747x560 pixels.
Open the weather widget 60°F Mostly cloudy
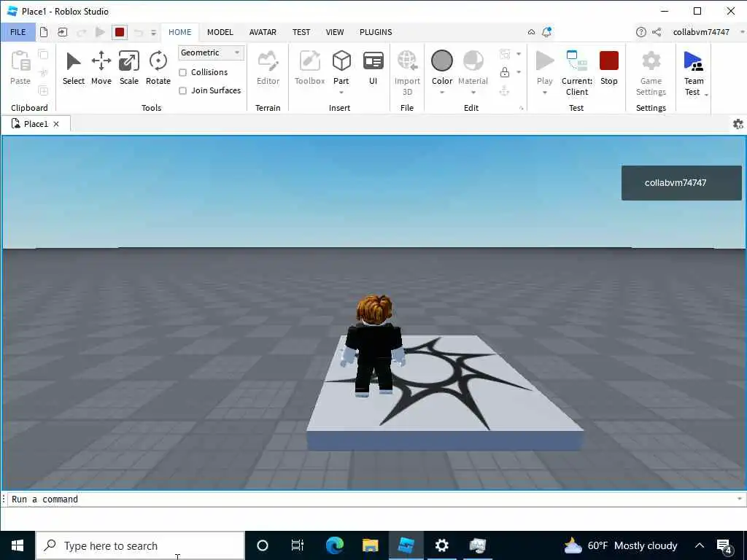(621, 545)
